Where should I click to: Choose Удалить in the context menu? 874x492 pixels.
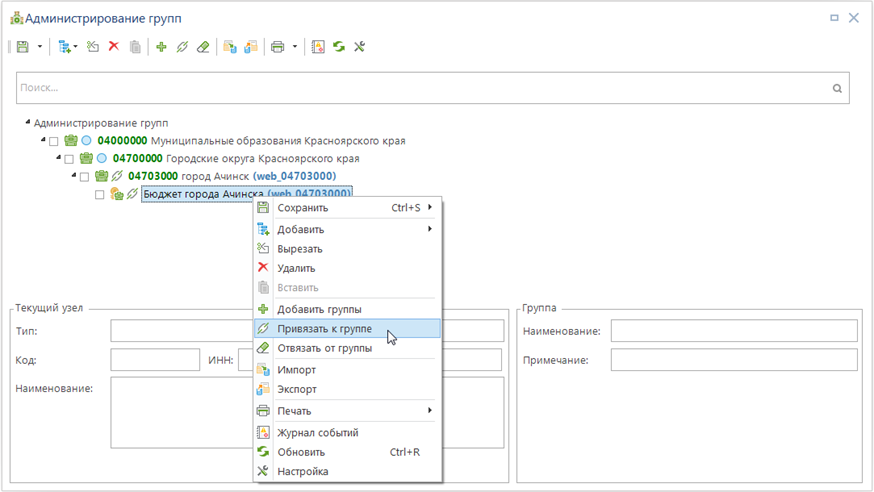point(347,269)
